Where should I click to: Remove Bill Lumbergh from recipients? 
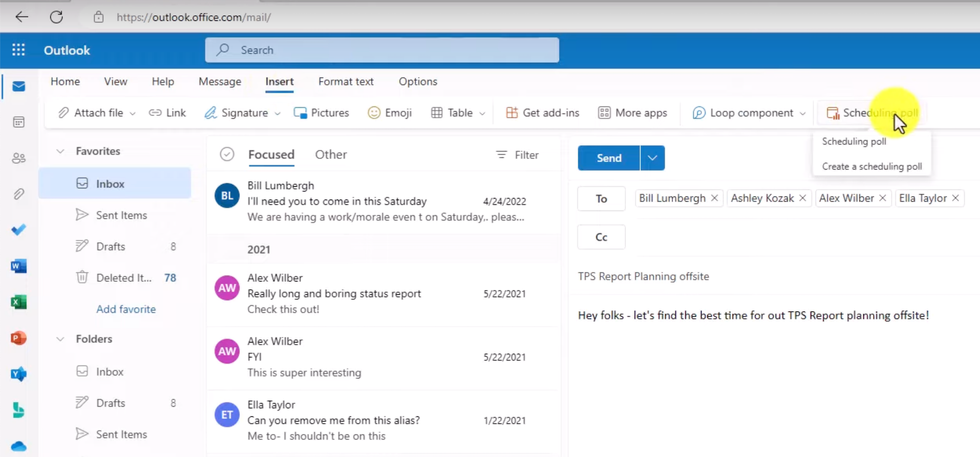pos(714,198)
